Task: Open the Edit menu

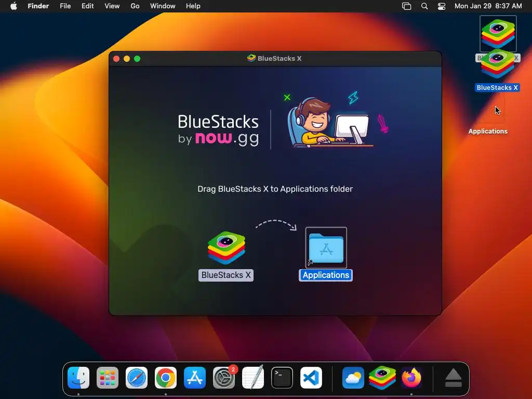Action: (x=87, y=6)
